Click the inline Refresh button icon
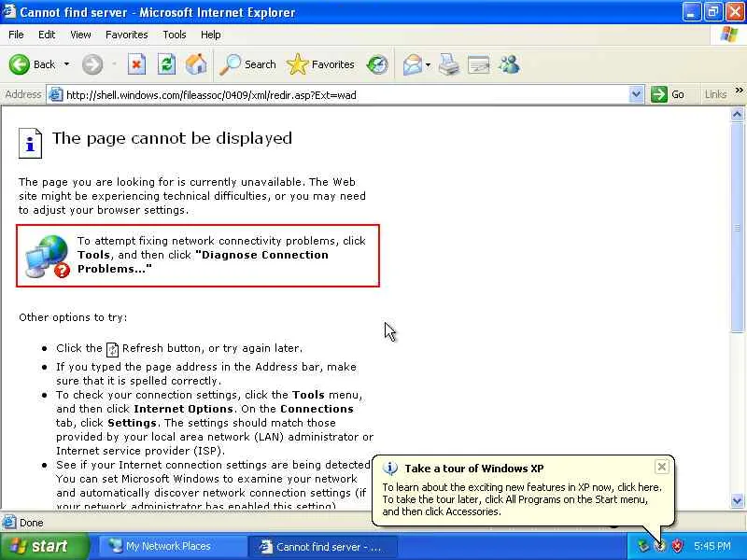 click(x=112, y=349)
